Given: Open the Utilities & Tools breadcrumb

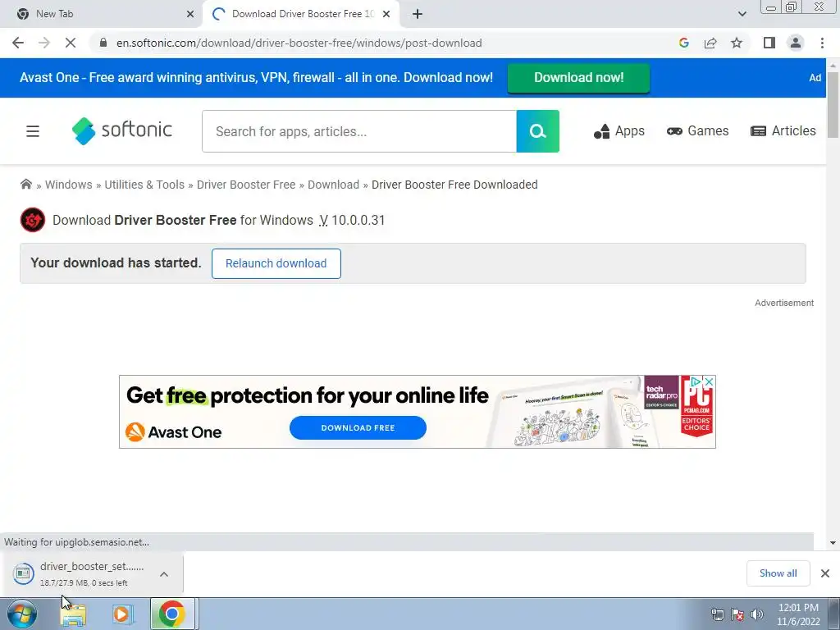Looking at the screenshot, I should pyautogui.click(x=144, y=185).
